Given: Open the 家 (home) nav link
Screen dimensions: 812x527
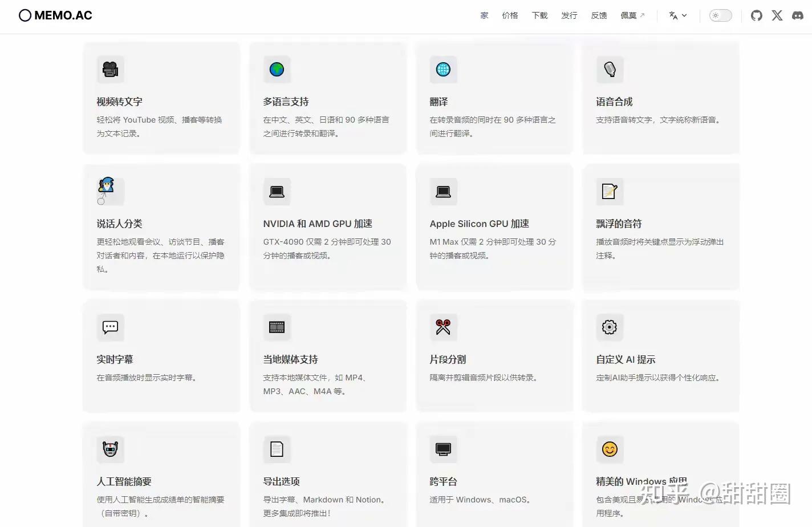Looking at the screenshot, I should click(x=484, y=15).
